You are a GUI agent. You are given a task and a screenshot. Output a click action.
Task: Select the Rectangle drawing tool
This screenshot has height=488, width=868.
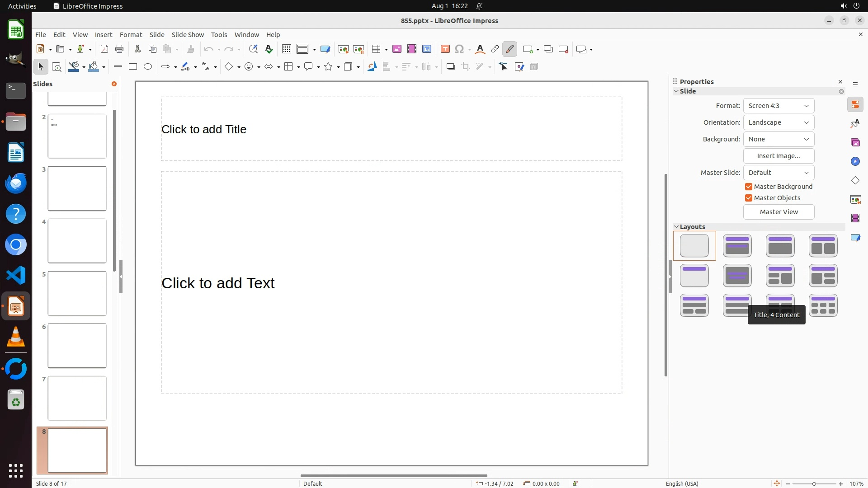[x=133, y=67]
